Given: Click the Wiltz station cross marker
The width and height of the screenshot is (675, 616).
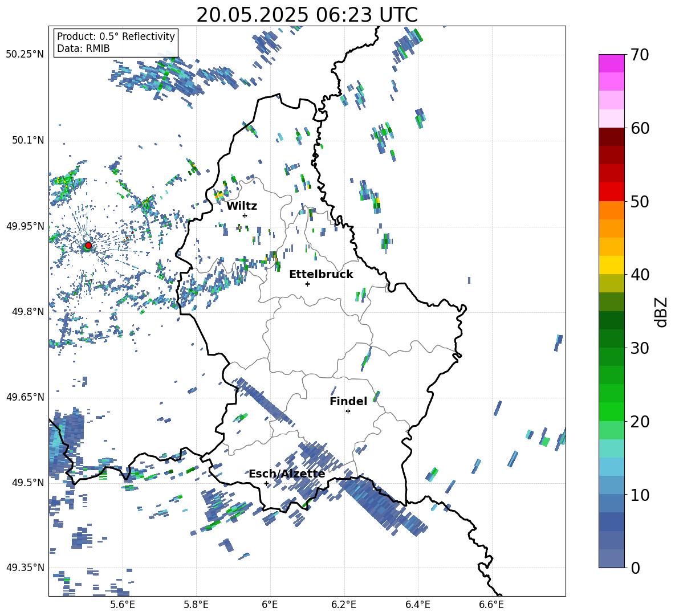Looking at the screenshot, I should point(245,215).
